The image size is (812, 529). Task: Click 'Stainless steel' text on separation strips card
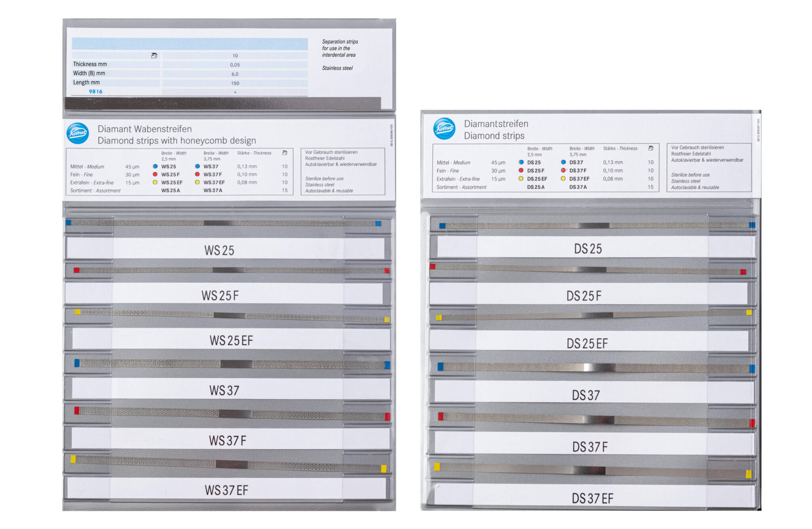[337, 68]
